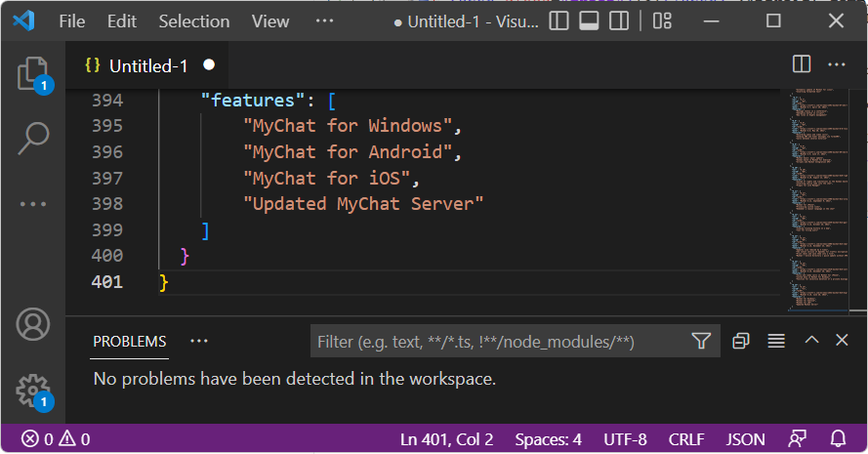868x454 pixels.
Task: Switch to the PROBLEMS panel tab
Action: click(130, 342)
